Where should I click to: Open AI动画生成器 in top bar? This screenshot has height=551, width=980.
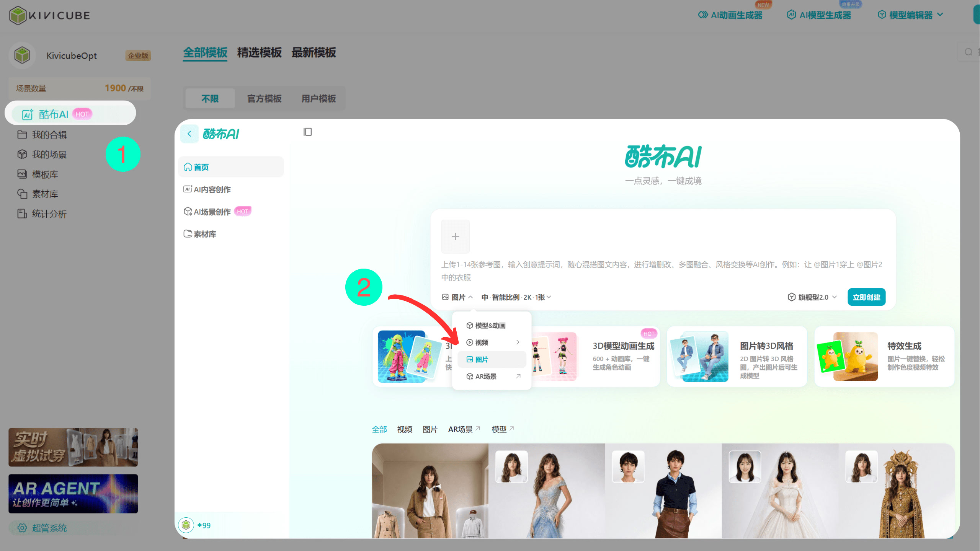[x=730, y=15]
